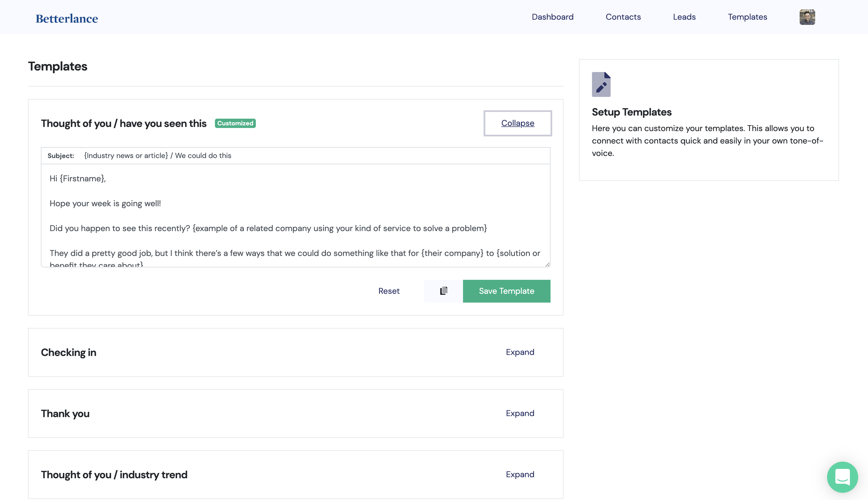The width and height of the screenshot is (868, 500).
Task: Click the Customized badge
Action: (x=235, y=123)
